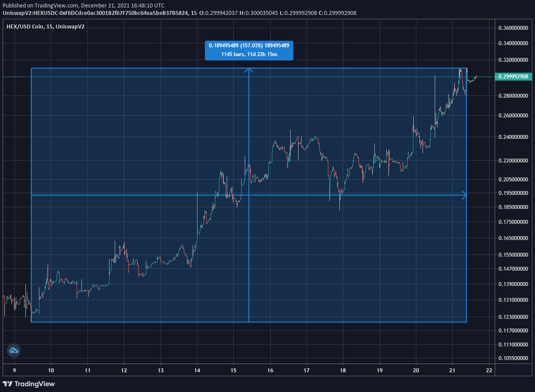Click the price axis label 0.220000000

(514, 161)
